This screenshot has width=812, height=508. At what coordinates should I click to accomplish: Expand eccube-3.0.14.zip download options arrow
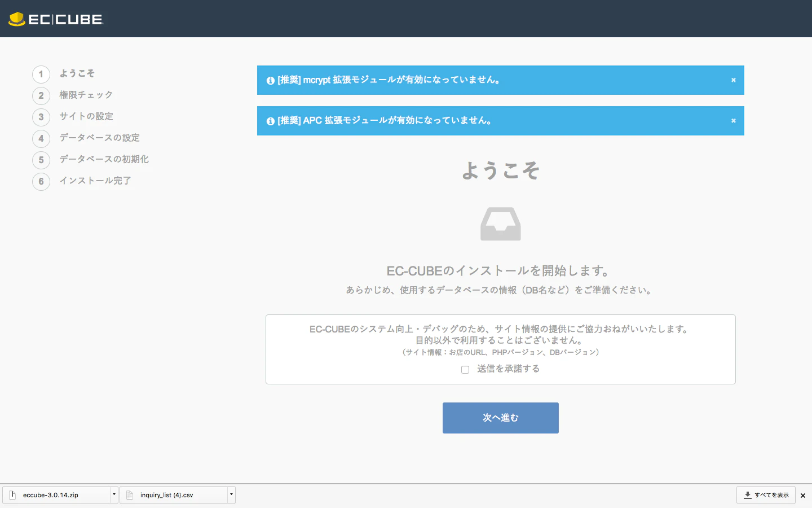[114, 494]
